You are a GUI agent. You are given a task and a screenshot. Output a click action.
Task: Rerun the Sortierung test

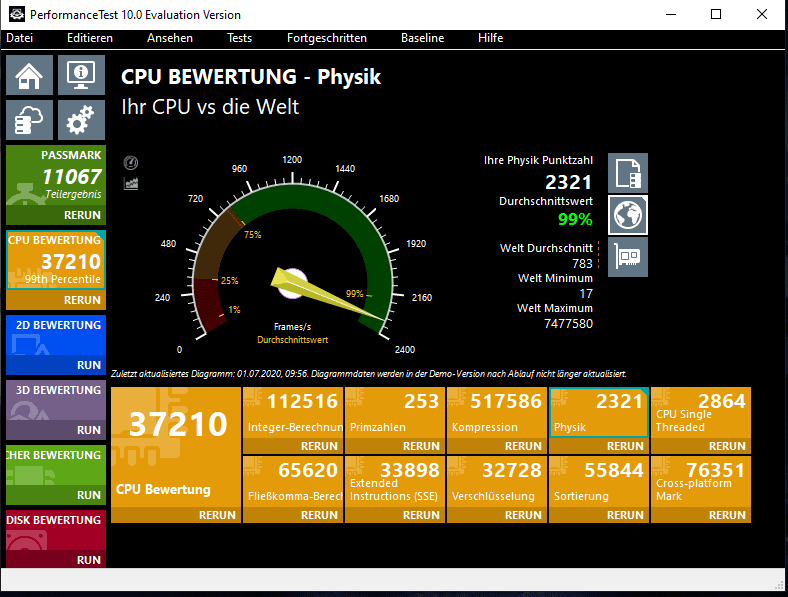click(625, 515)
